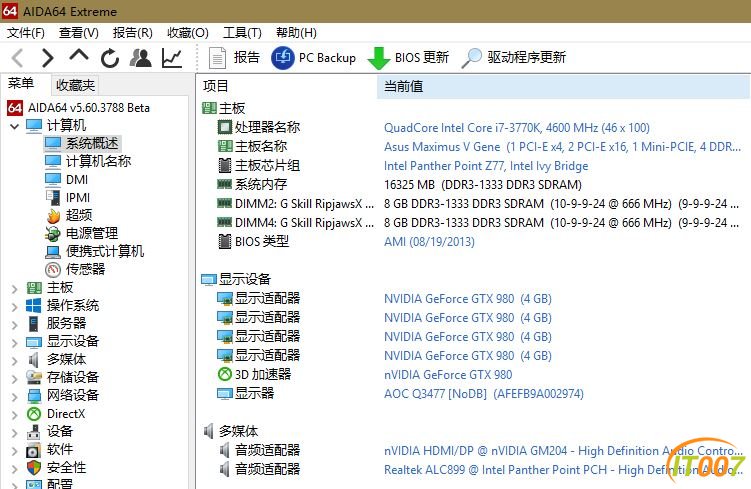Click the 网络设备 tree icon
The image size is (751, 489).
click(34, 396)
